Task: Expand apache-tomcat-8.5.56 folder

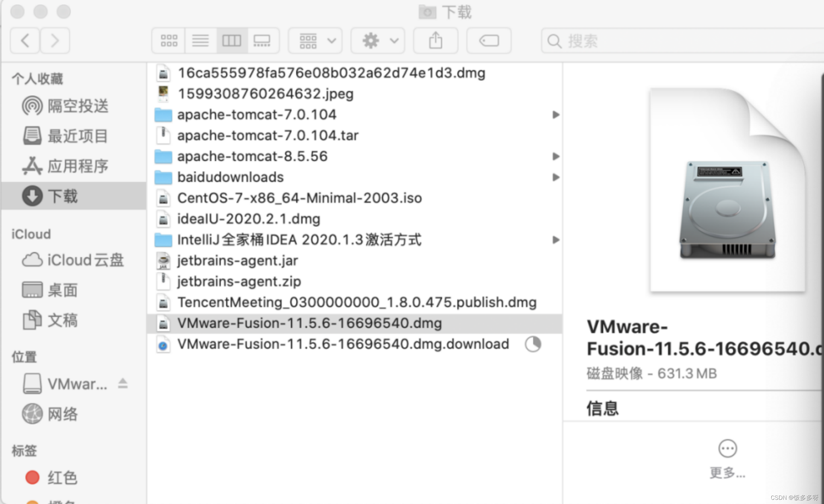Action: [x=554, y=156]
